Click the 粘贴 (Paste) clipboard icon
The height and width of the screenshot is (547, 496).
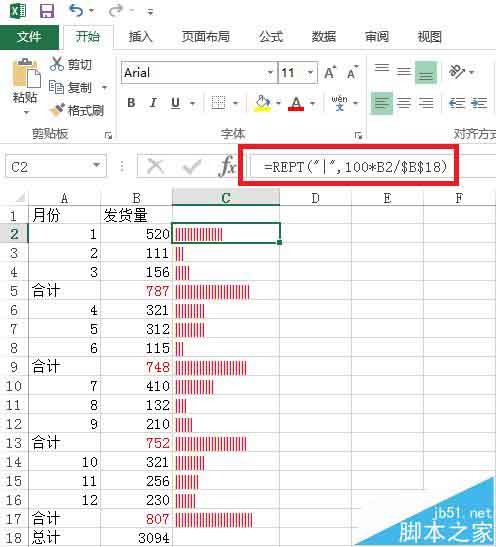point(26,73)
